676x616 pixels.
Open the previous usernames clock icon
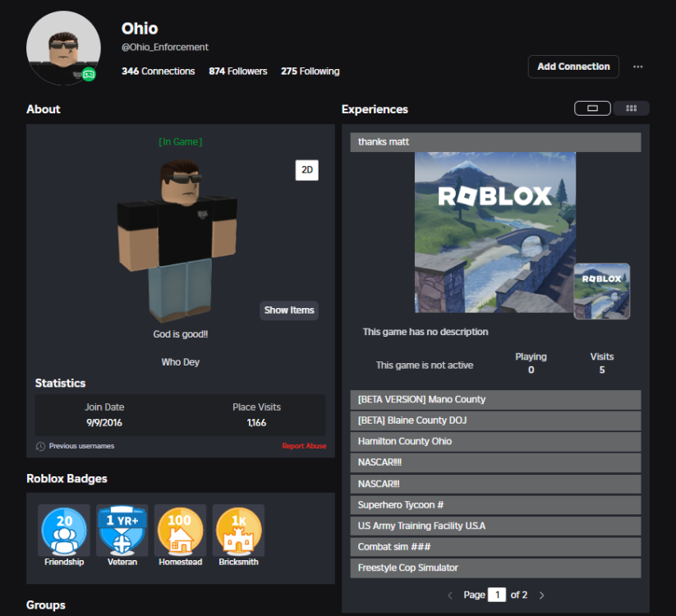[40, 446]
